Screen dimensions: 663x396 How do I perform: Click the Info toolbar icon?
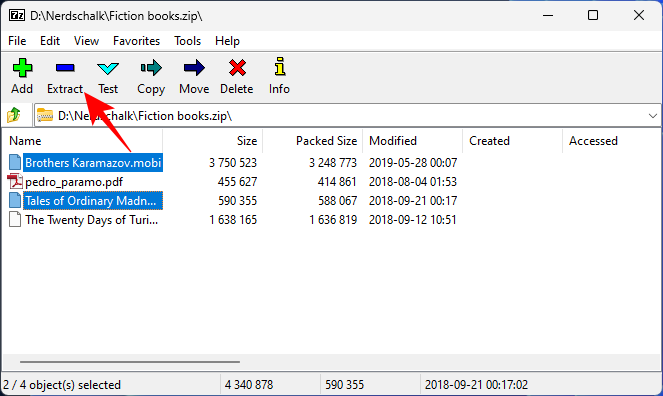pyautogui.click(x=279, y=67)
